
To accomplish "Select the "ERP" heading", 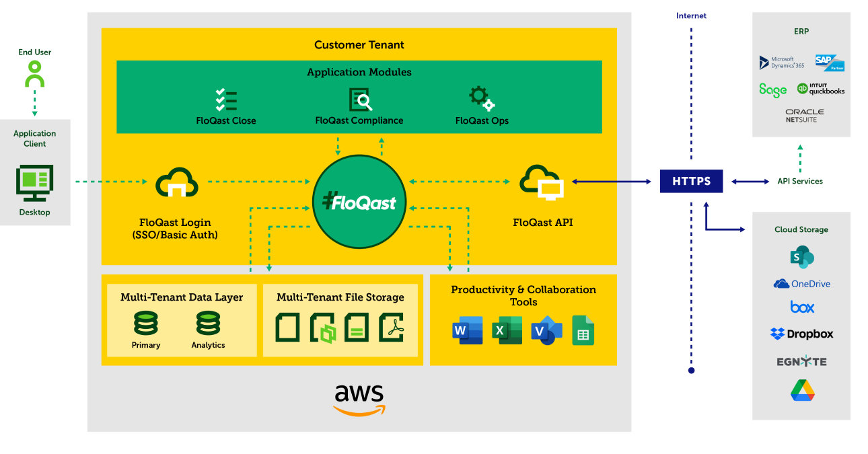I will coord(801,31).
